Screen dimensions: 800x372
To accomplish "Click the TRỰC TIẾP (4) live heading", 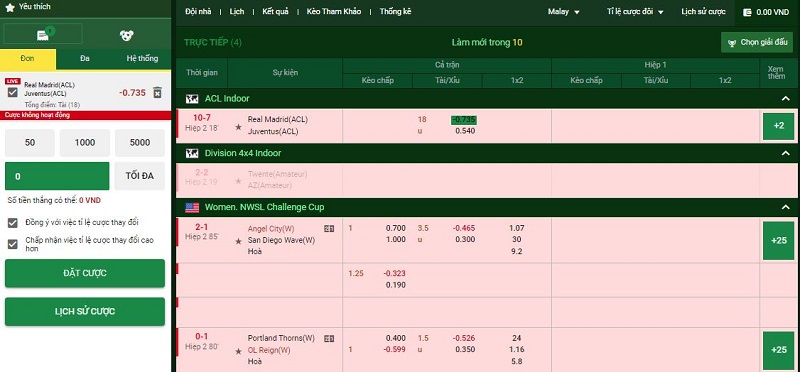I will 213,43.
